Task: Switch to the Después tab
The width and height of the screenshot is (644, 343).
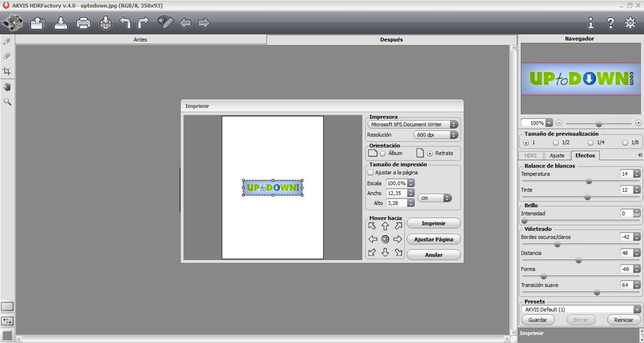Action: click(392, 39)
